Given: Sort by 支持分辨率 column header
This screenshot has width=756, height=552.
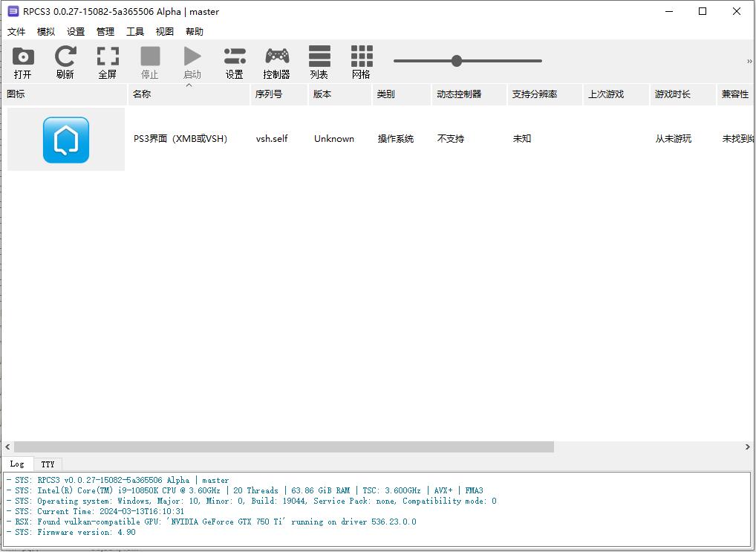Looking at the screenshot, I should click(545, 94).
